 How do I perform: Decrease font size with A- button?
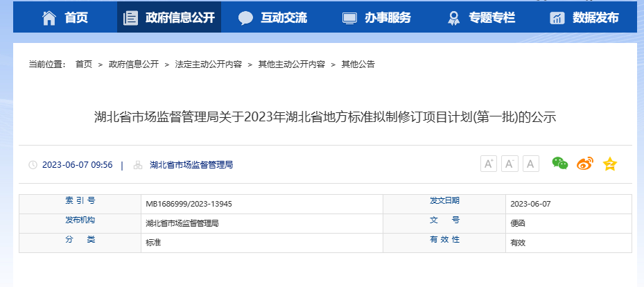(510, 164)
